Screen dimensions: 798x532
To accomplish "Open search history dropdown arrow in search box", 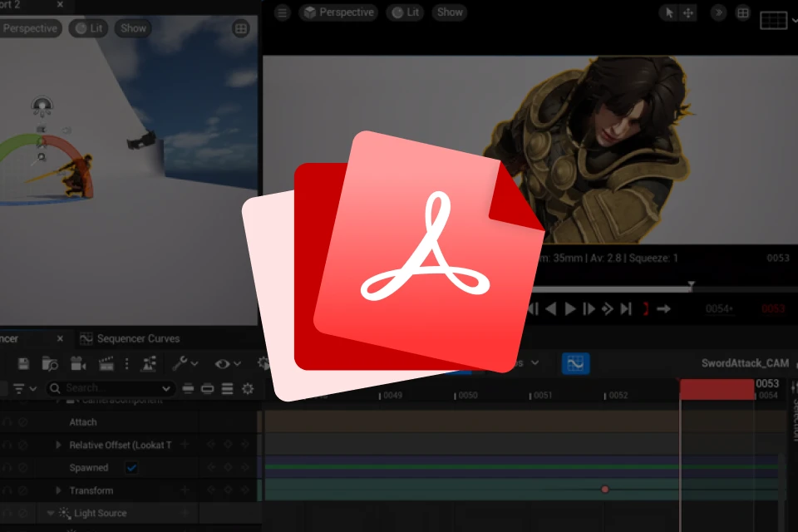I will tap(166, 389).
